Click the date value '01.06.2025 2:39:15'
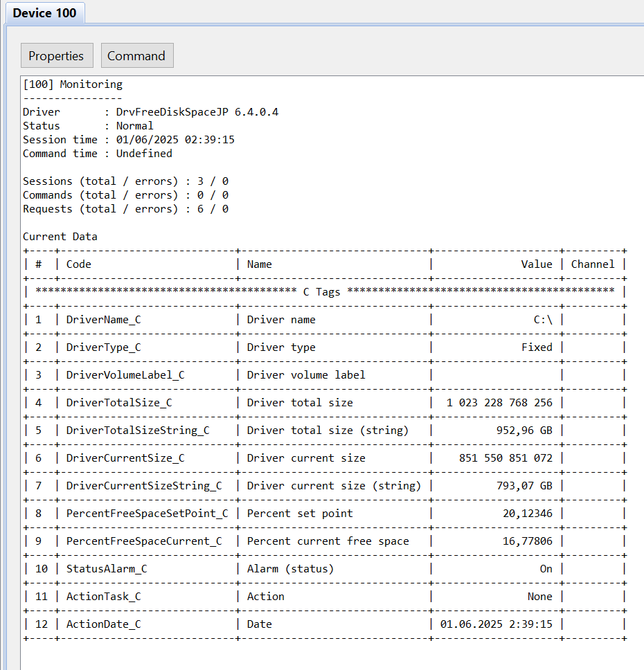 (x=497, y=624)
